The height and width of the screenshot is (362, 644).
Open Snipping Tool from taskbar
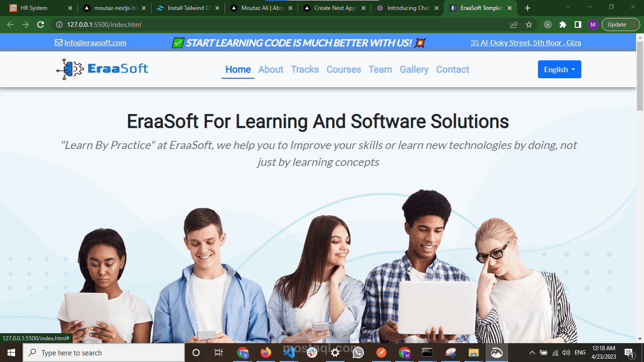(451, 353)
